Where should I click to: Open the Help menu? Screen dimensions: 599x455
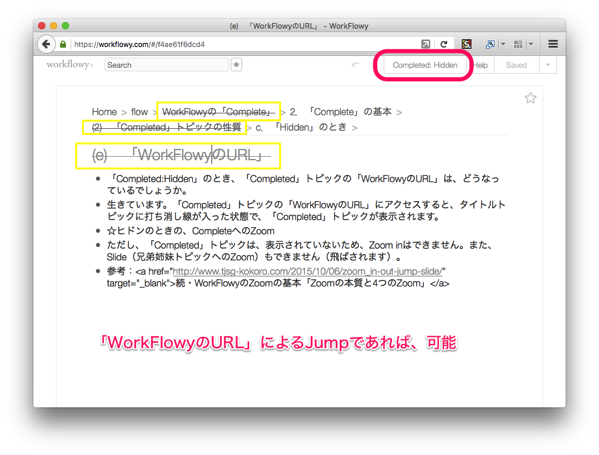[481, 65]
